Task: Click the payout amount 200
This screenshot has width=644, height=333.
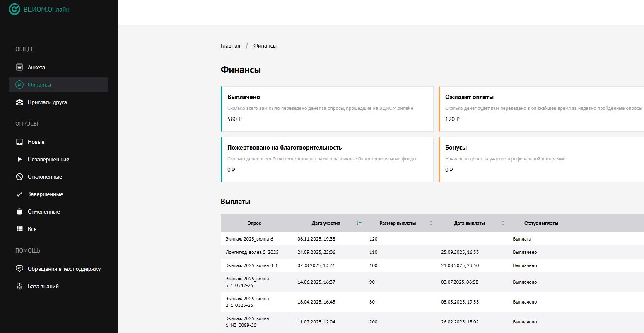Action: pos(373,322)
